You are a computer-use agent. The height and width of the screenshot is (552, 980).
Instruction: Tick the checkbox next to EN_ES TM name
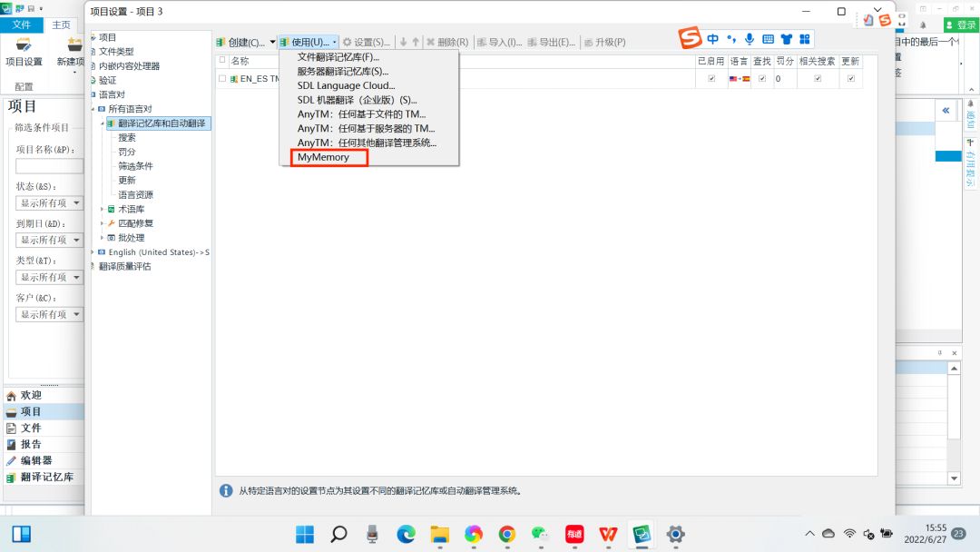pos(223,77)
